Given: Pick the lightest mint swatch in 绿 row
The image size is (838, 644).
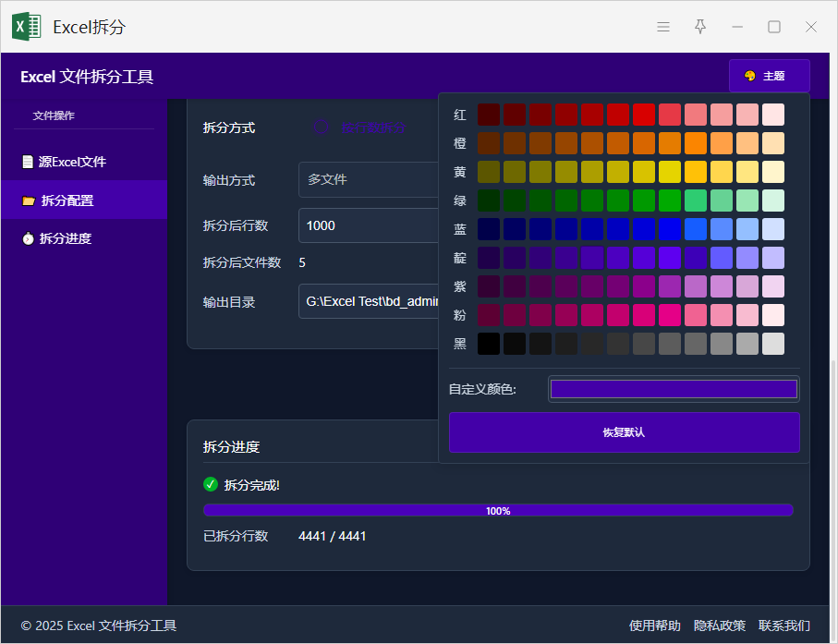Looking at the screenshot, I should [772, 200].
